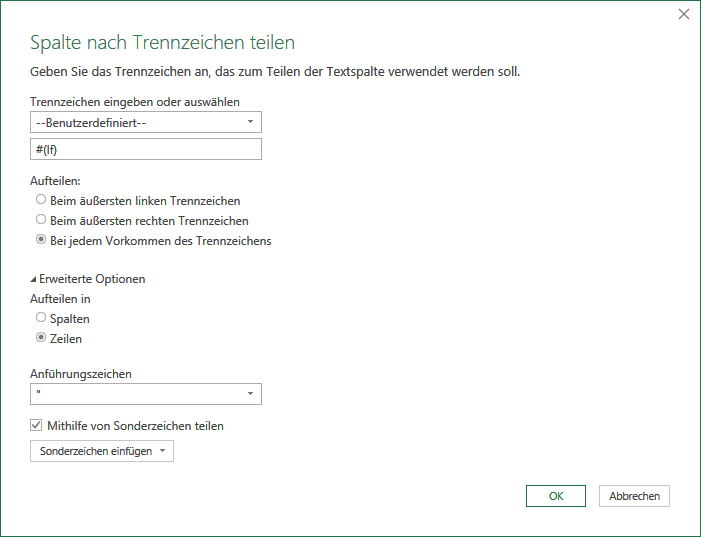Toggle Mithilfe von Sonderzeichen teilen checkbox
701x537 pixels.
(x=36, y=425)
